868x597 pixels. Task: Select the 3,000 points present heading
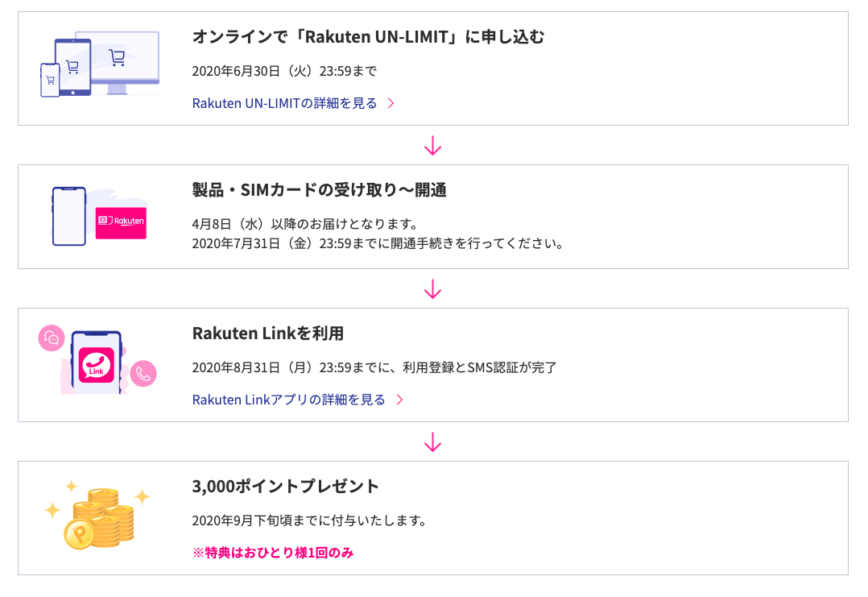click(x=286, y=487)
